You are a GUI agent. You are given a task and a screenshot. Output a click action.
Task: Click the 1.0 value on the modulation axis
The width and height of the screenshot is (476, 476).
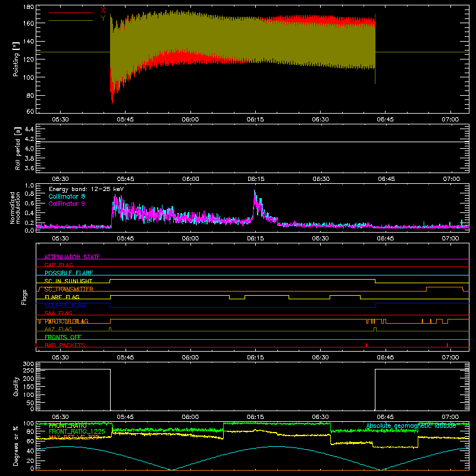tap(29, 186)
